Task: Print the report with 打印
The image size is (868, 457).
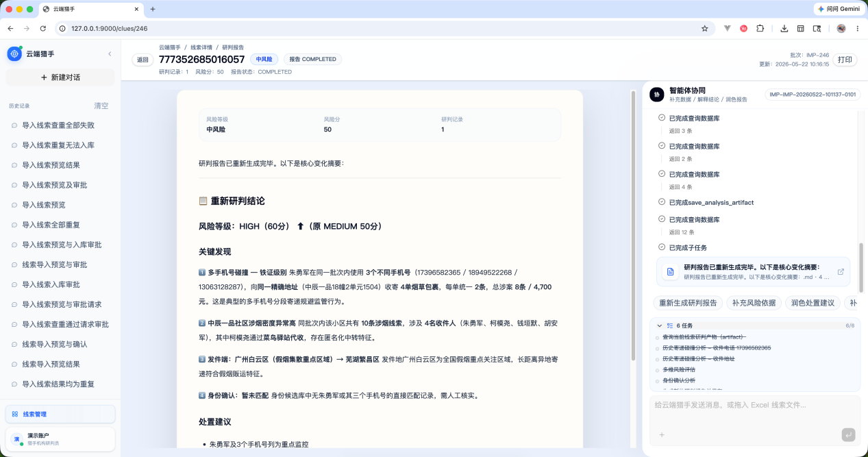Action: [845, 60]
